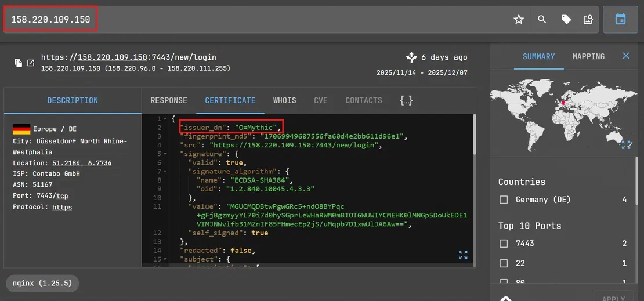Toggle the port 7443 checkbox

[504, 244]
